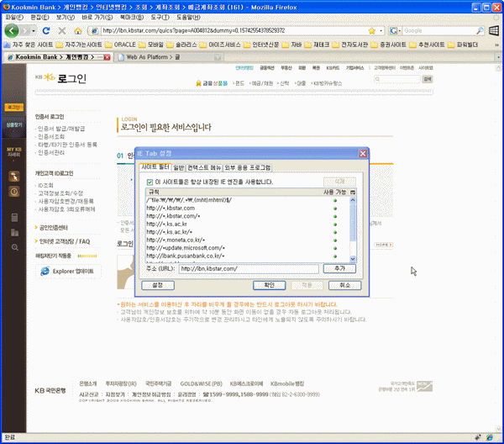Viewport: 504px width, 444px height.
Task: Open the 추천사이트 bookmarks folder
Action: click(x=428, y=45)
